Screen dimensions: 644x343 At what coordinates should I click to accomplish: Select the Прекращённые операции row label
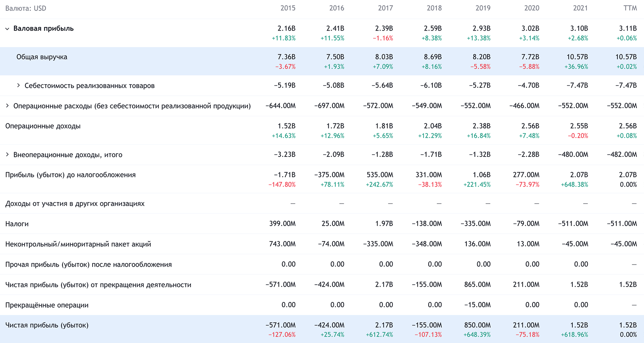click(47, 305)
